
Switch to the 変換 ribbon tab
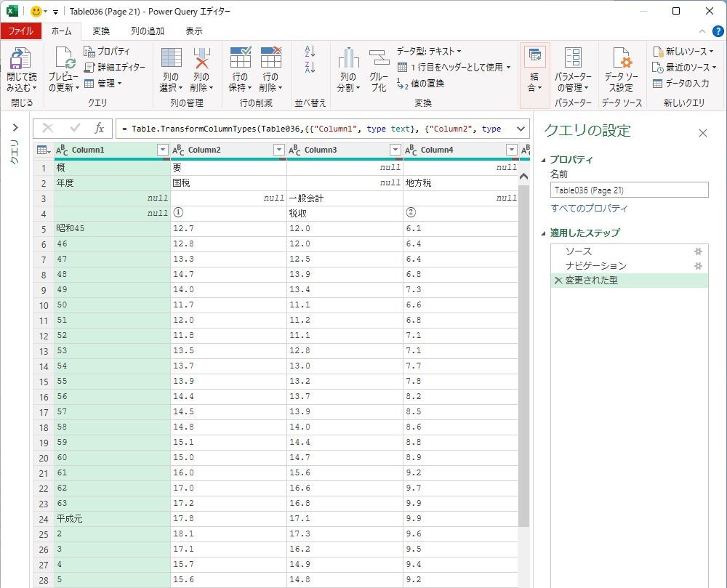[x=101, y=31]
